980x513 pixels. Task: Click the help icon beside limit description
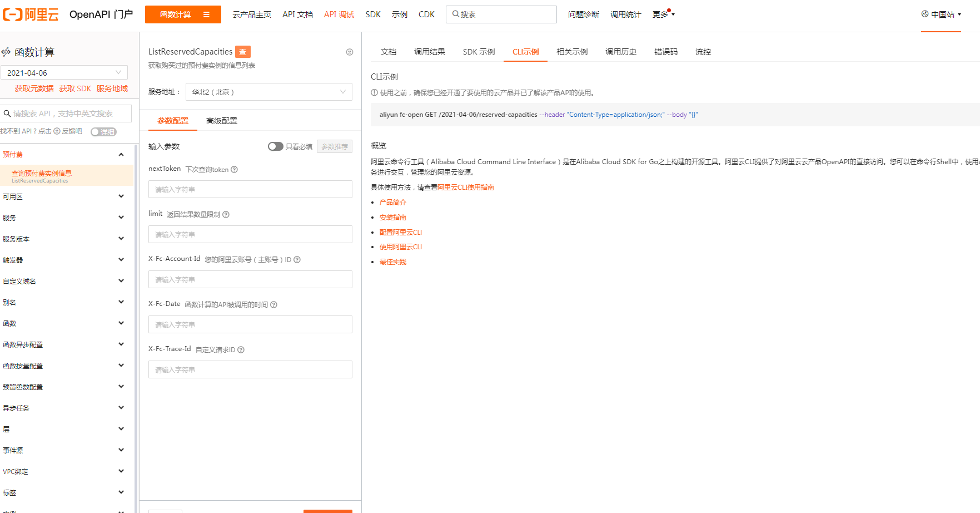[226, 215]
